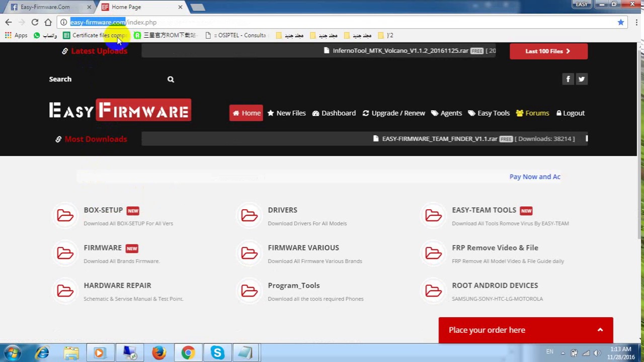644x362 pixels.
Task: Reload the page with the refresh icon
Action: click(35, 22)
